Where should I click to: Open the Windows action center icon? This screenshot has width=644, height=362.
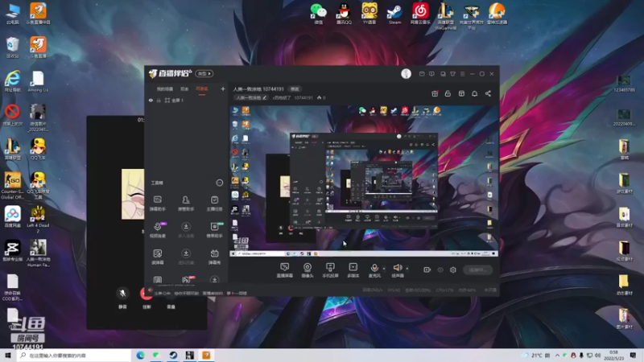(633, 355)
